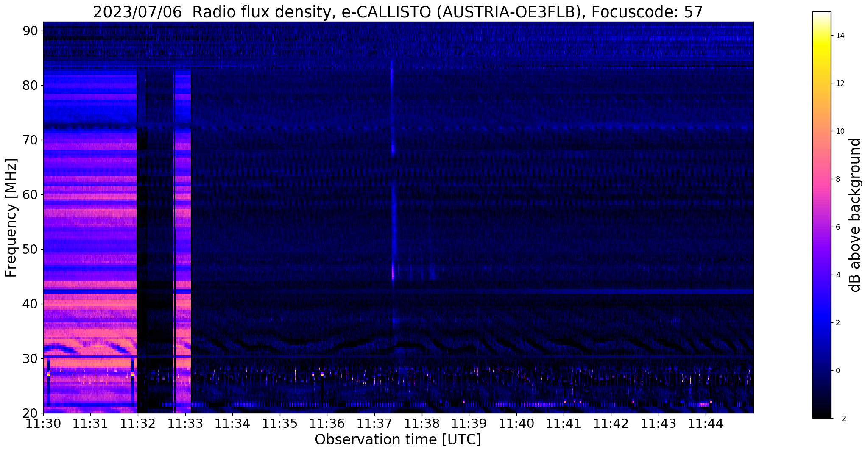Click the colorbar tick value 2
Screen dimensions: 868x452
[x=837, y=323]
